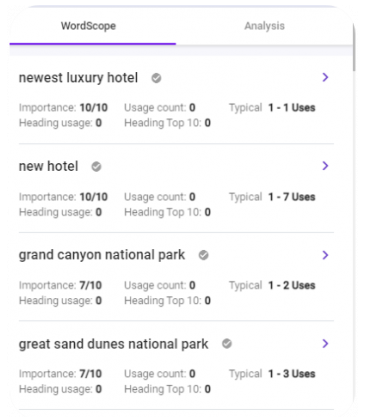The width and height of the screenshot is (371, 417).
Task: Switch to the Analysis tab
Action: 264,26
